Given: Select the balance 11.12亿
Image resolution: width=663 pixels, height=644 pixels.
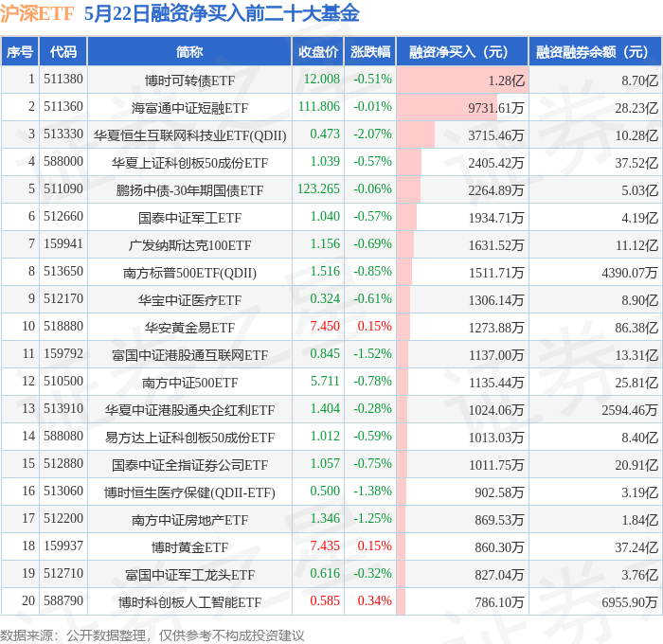Looking at the screenshot, I should coord(636,245).
